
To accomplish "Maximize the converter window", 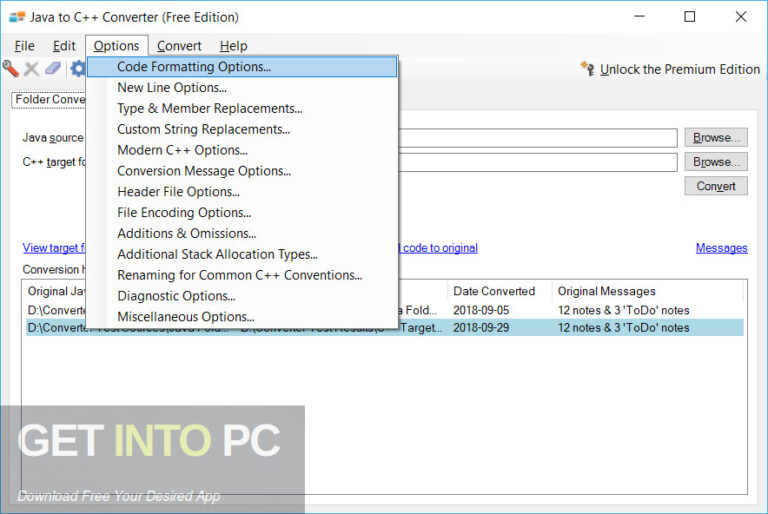I will point(690,17).
